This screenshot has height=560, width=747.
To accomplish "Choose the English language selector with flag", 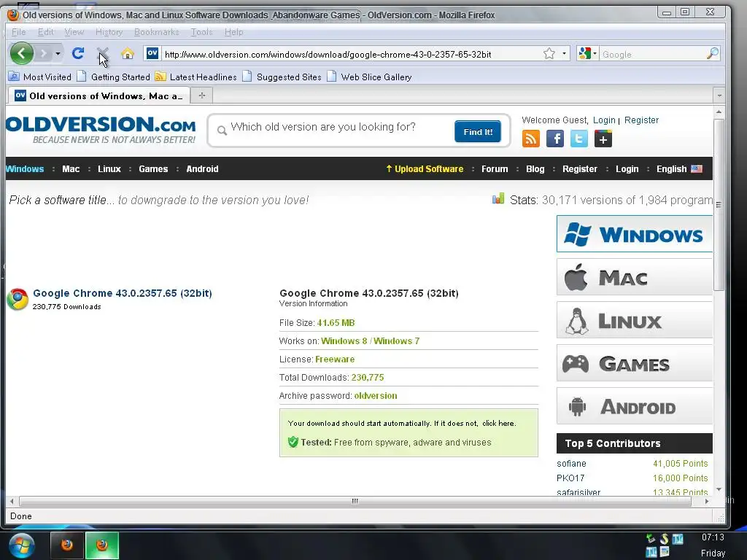I will 679,169.
